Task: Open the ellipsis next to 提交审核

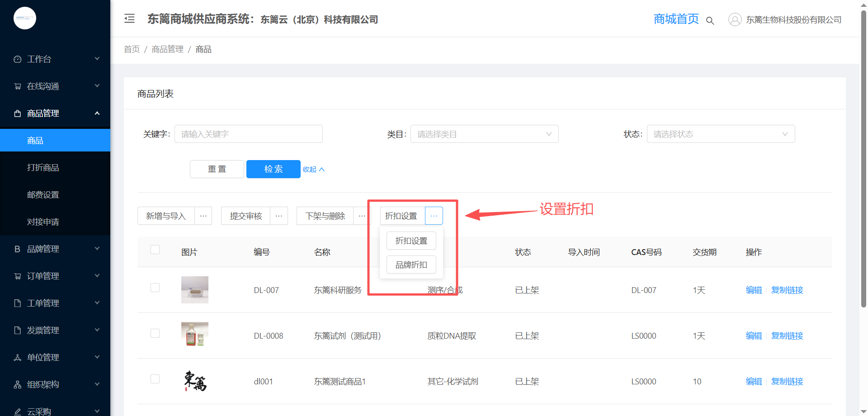Action: point(279,216)
